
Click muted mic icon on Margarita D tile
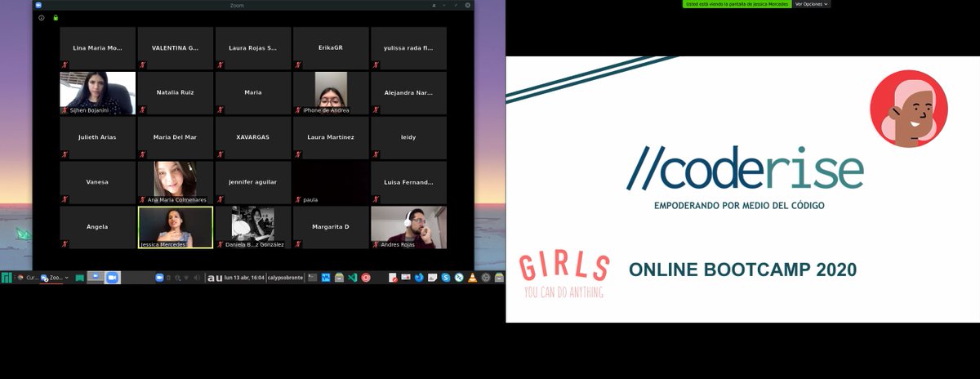[x=298, y=243]
